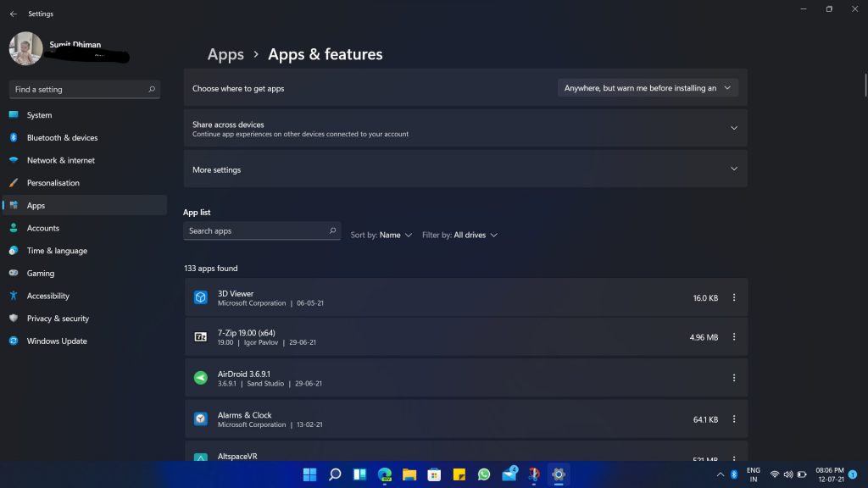
Task: Open the 'Choose where to get apps' dropdown
Action: coord(647,87)
